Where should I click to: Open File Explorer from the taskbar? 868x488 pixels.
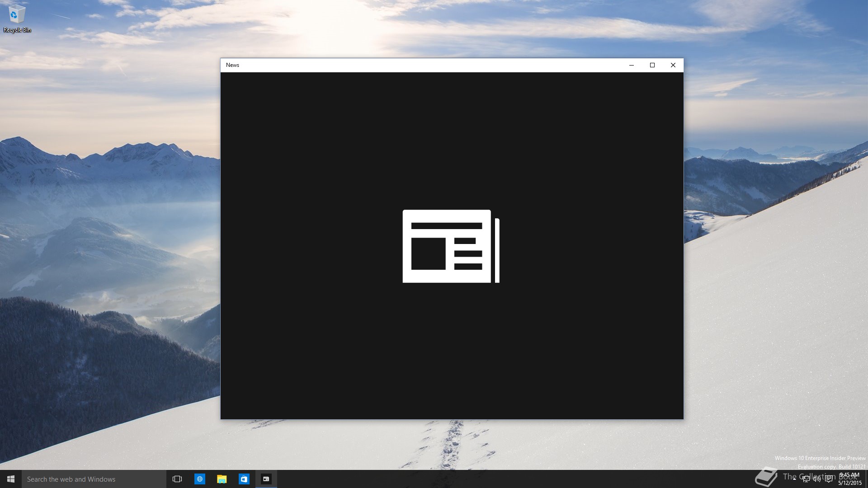tap(222, 479)
